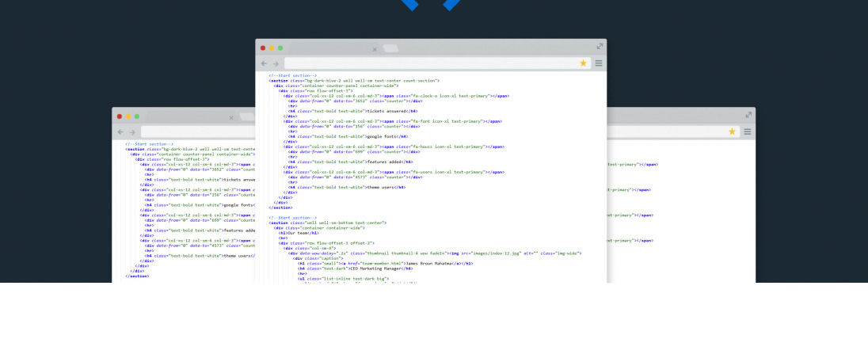Viewport: 868px width, 339px height.
Task: Click the forward arrow in the front browser
Action: point(276,63)
